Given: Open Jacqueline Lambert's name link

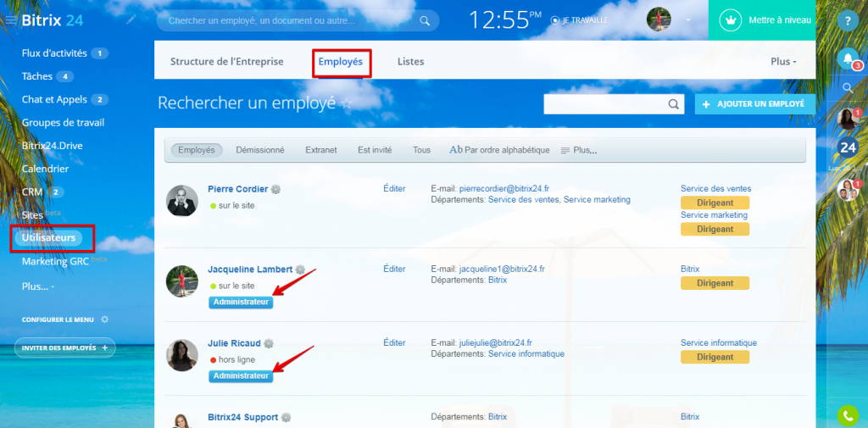Looking at the screenshot, I should point(250,270).
